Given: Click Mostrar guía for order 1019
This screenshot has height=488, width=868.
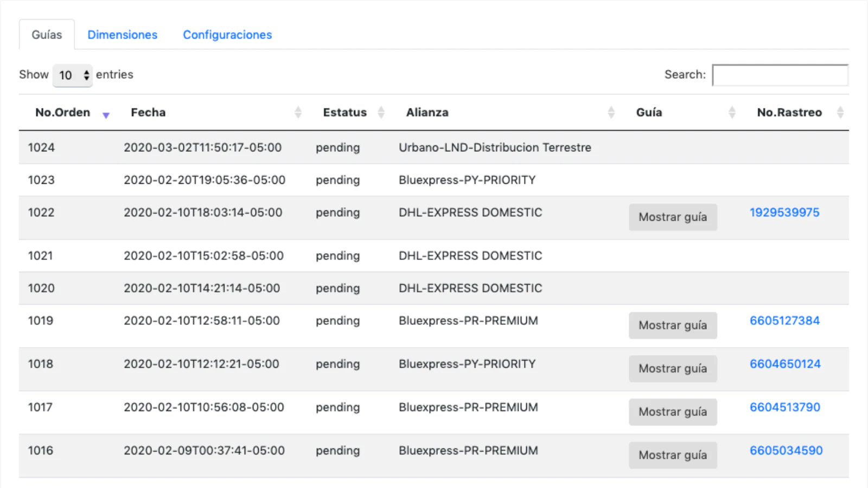Looking at the screenshot, I should [x=673, y=325].
